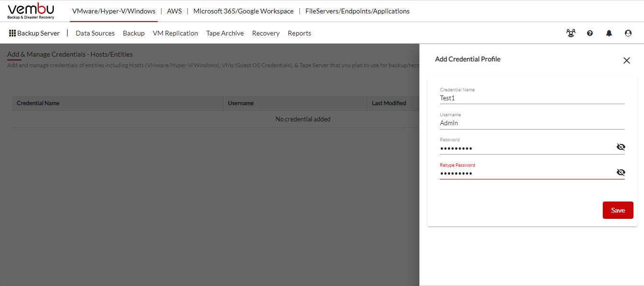The height and width of the screenshot is (286, 644).
Task: Select the VMware/Hyper-V/Windows tab
Action: coord(114,11)
